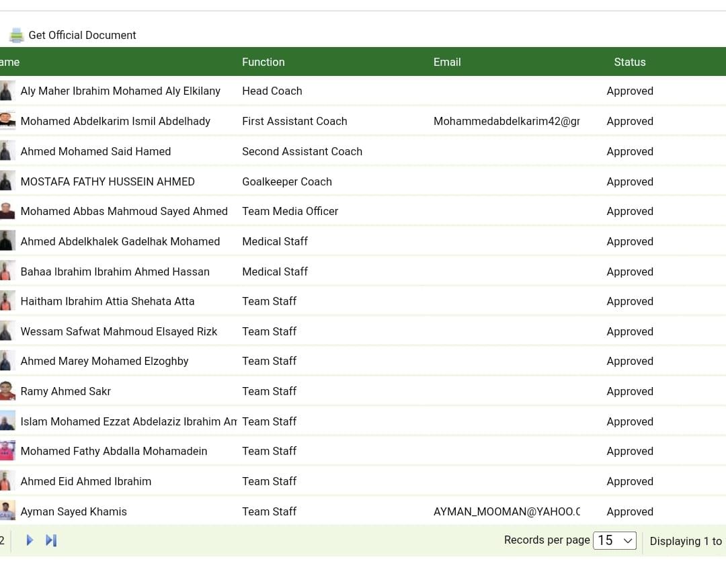Sort by the Function column header
Viewport: 726px width, 588px height.
click(264, 62)
